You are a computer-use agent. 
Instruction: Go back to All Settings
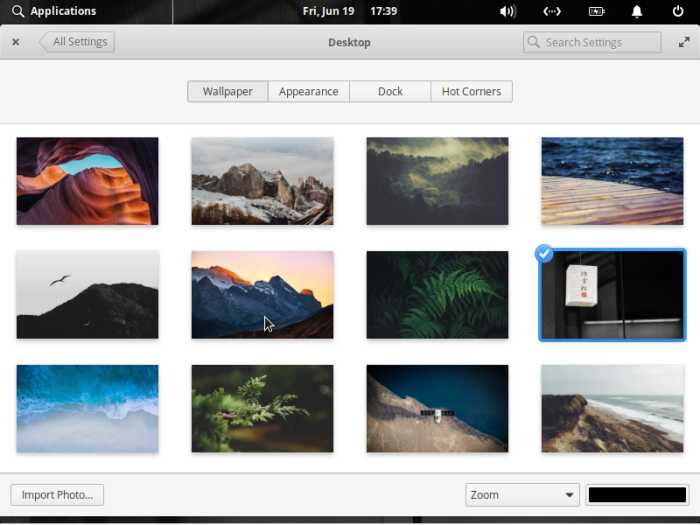pyautogui.click(x=78, y=42)
